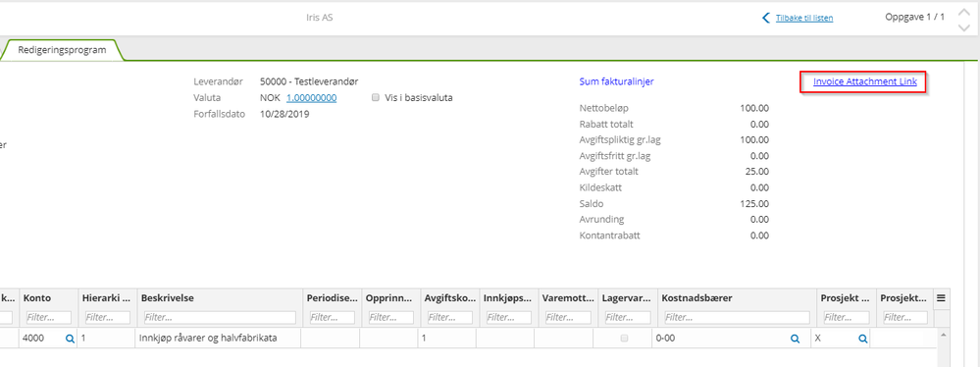Open lookup search for Prosjekt X cell
The height and width of the screenshot is (367, 980).
(x=862, y=339)
